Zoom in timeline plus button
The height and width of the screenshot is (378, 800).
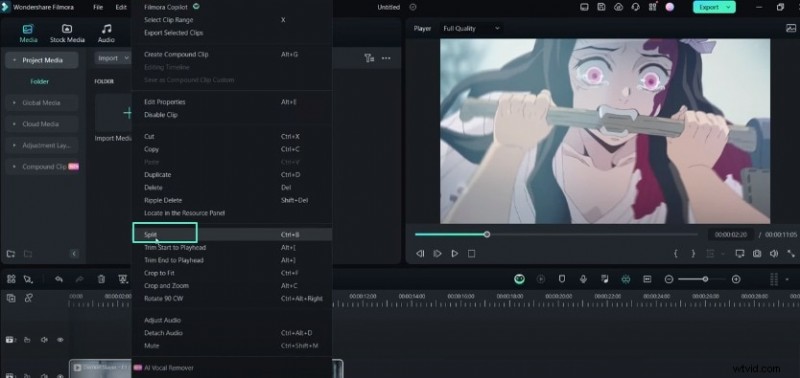click(x=736, y=279)
